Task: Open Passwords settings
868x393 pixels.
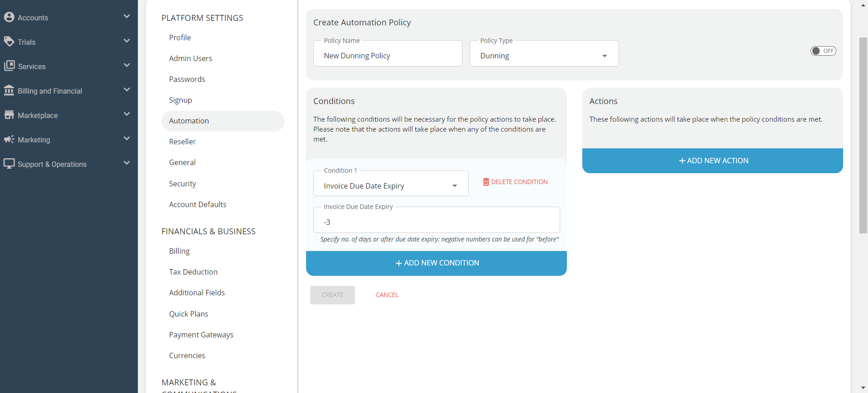Action: (187, 79)
